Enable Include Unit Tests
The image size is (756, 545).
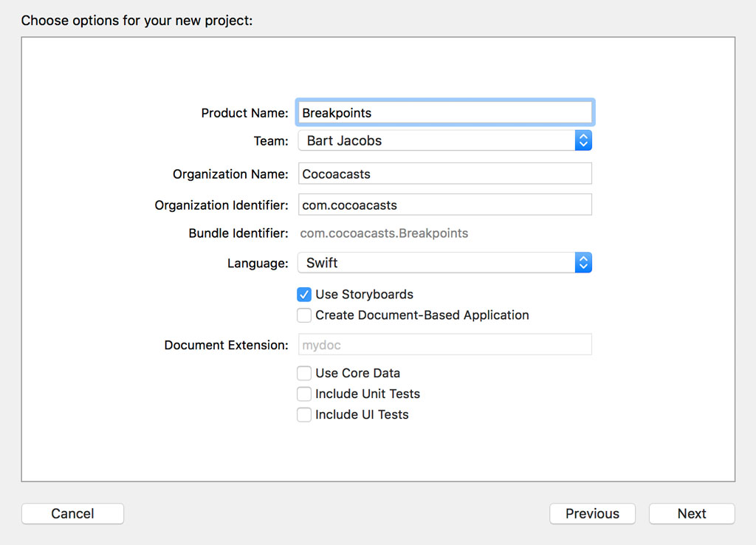click(304, 394)
